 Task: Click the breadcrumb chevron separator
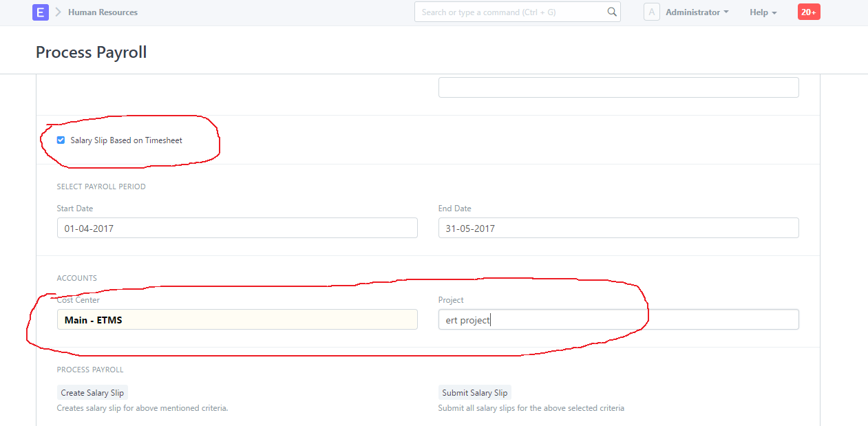coord(59,12)
